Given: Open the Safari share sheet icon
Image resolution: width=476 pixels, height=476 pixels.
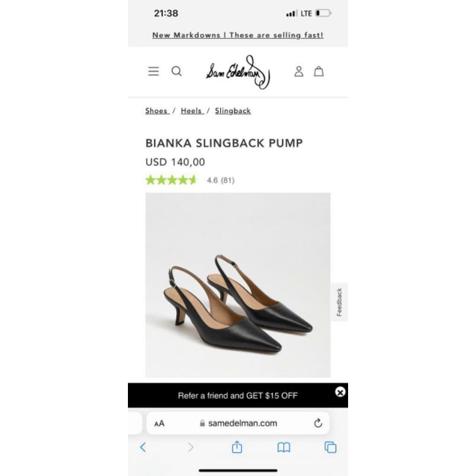Looking at the screenshot, I should tap(237, 447).
